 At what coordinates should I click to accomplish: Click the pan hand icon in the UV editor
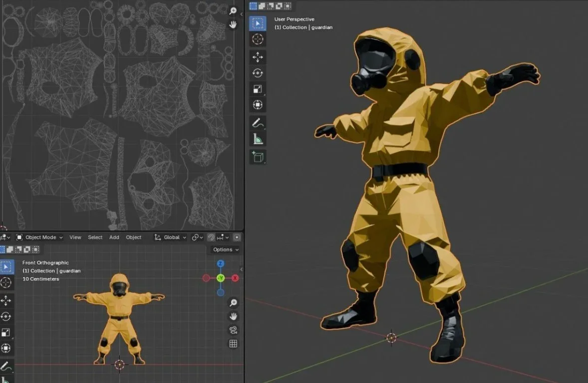233,24
